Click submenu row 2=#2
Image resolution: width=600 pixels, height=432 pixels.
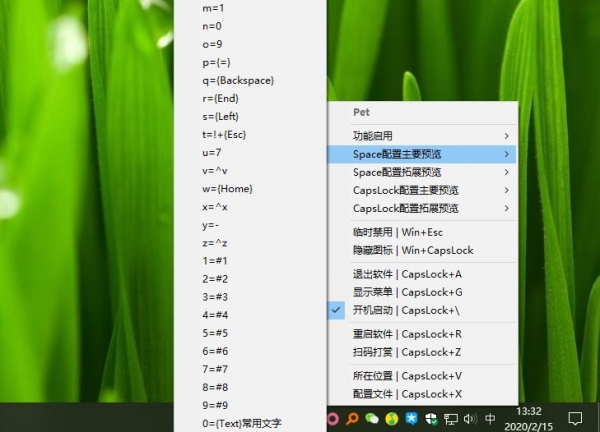coord(250,279)
